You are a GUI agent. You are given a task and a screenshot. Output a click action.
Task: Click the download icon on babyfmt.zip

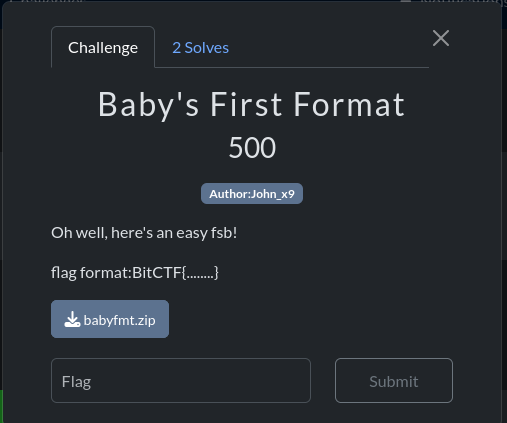(72, 319)
